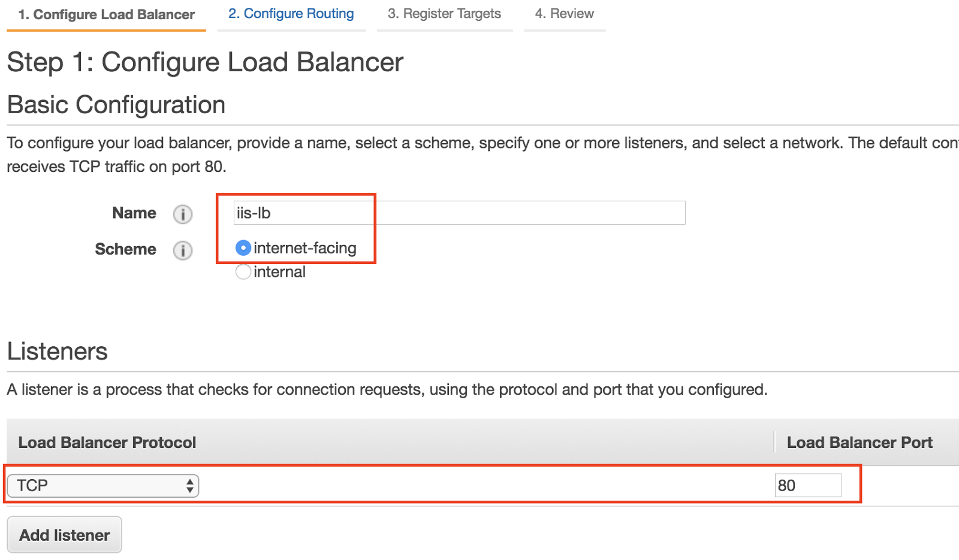Image resolution: width=959 pixels, height=560 pixels.
Task: Click the listener description text line
Action: [x=387, y=390]
